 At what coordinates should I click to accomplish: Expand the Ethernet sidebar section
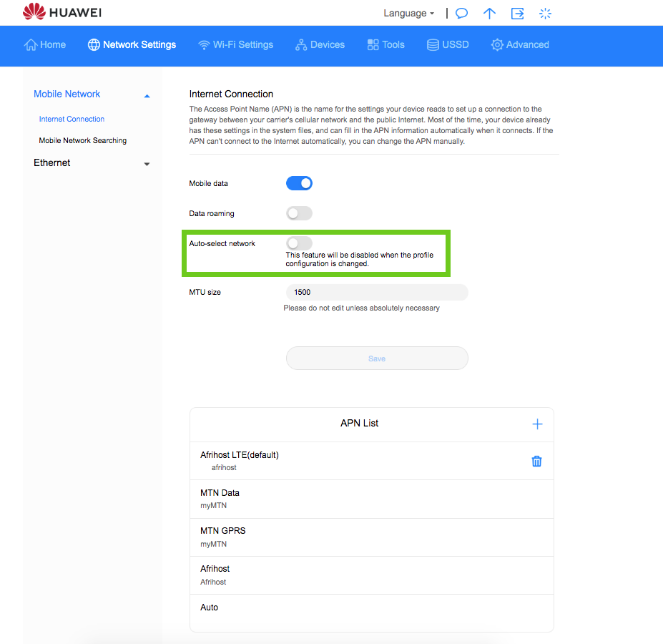147,164
